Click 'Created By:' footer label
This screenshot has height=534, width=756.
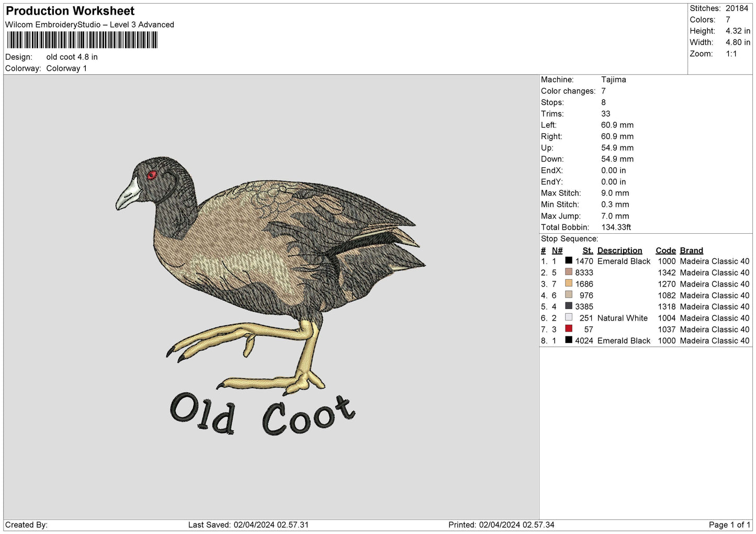tap(26, 525)
